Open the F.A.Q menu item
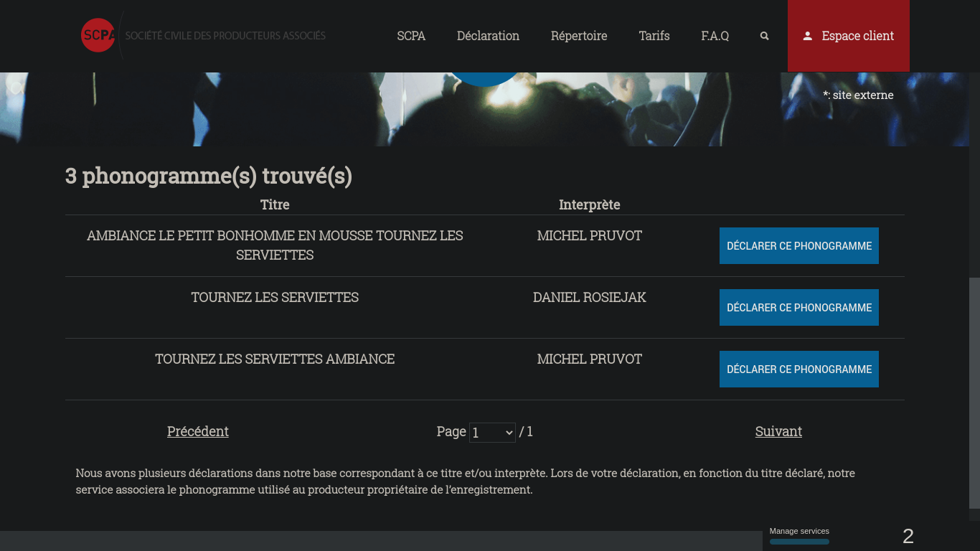This screenshot has width=980, height=551. (x=715, y=36)
